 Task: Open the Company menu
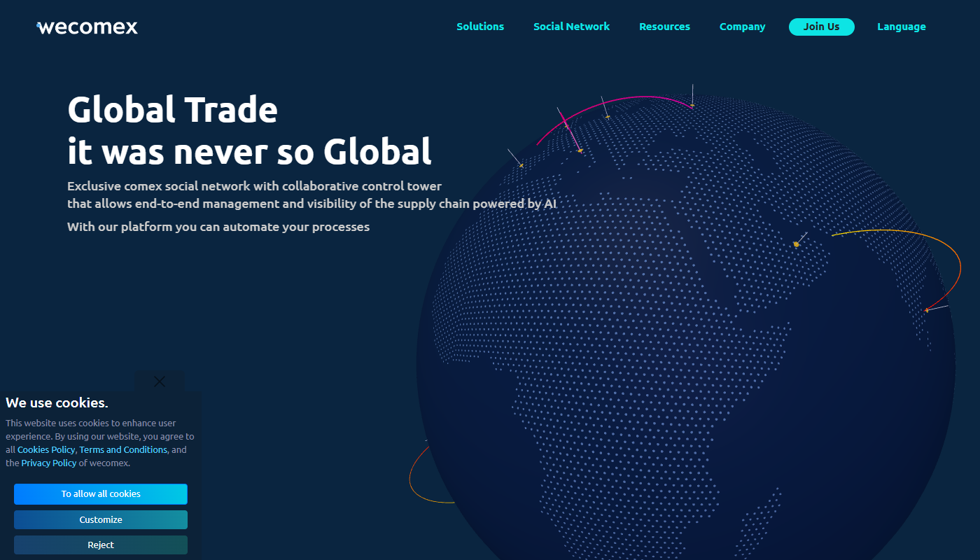[742, 27]
